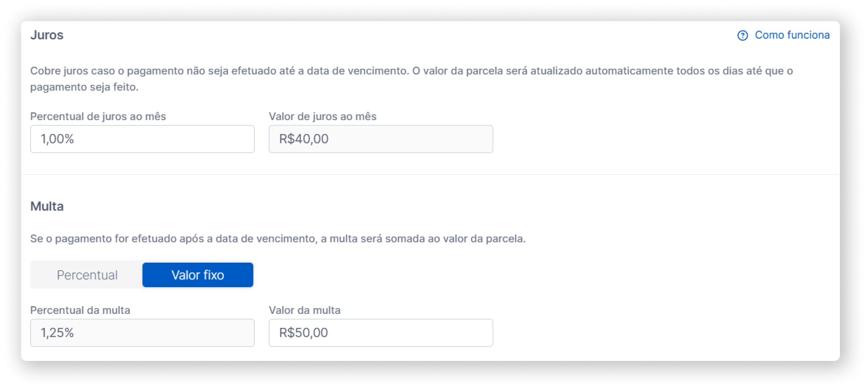
Task: Click the Multa description sentence
Action: [x=278, y=239]
